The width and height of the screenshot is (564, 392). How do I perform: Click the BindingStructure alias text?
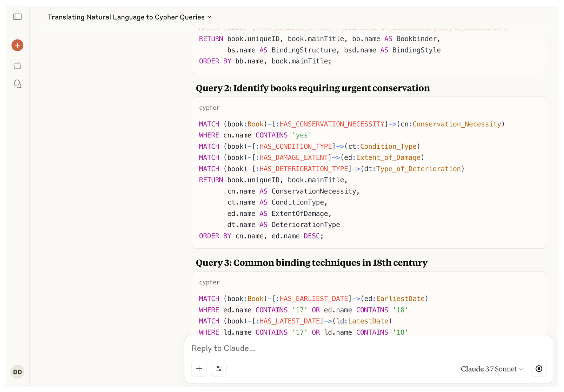pos(303,50)
